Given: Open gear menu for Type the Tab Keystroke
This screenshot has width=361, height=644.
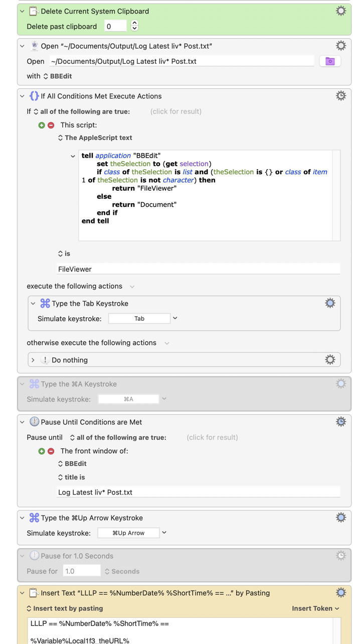Looking at the screenshot, I should point(330,303).
